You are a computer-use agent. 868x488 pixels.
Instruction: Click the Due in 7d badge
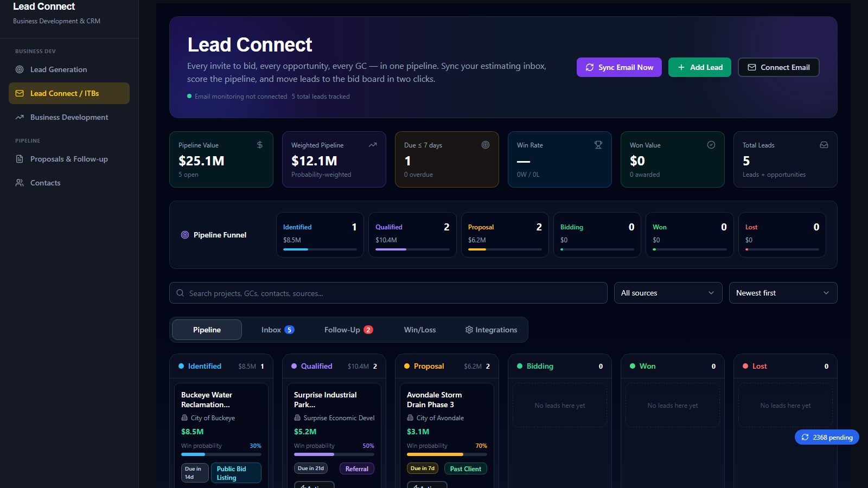coord(423,468)
